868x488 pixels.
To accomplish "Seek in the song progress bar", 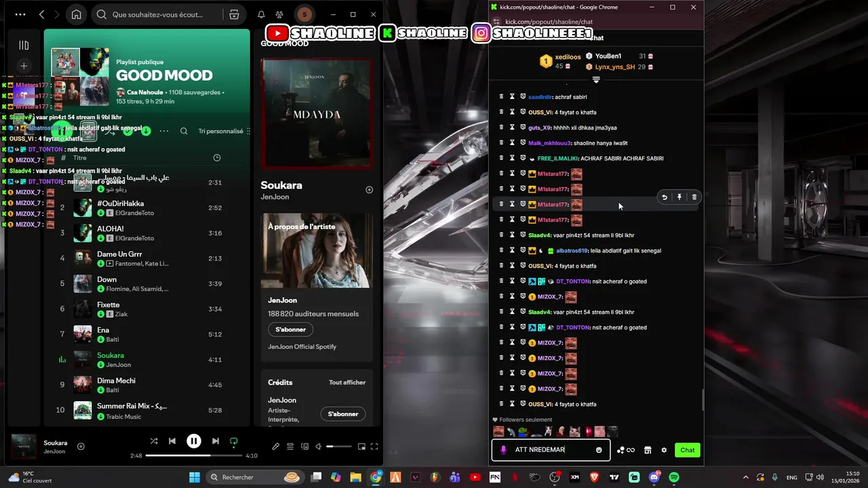I will pyautogui.click(x=193, y=455).
